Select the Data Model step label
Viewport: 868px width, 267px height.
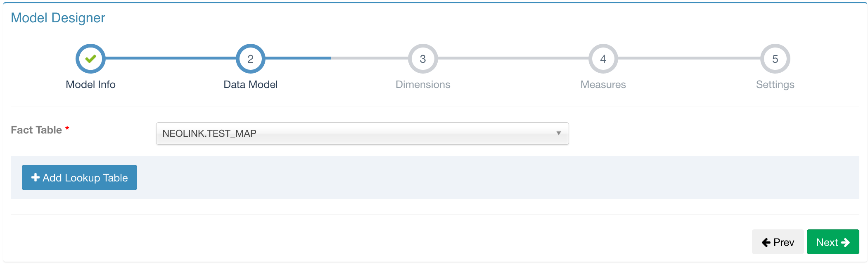(251, 84)
